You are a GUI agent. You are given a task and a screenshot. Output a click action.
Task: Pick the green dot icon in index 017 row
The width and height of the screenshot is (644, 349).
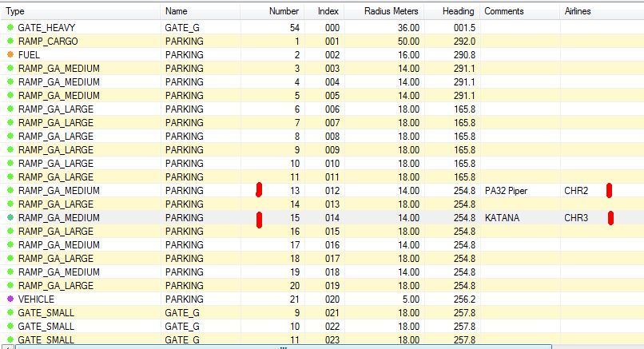coord(10,258)
